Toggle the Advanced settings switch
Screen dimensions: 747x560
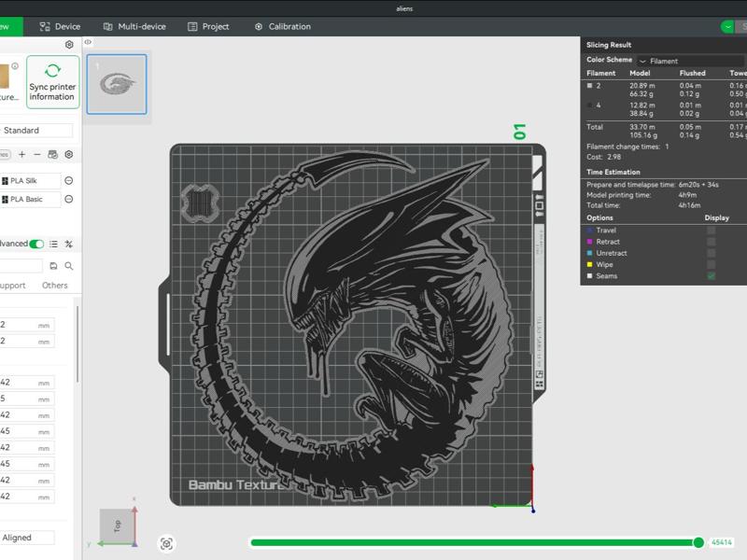[x=36, y=244]
